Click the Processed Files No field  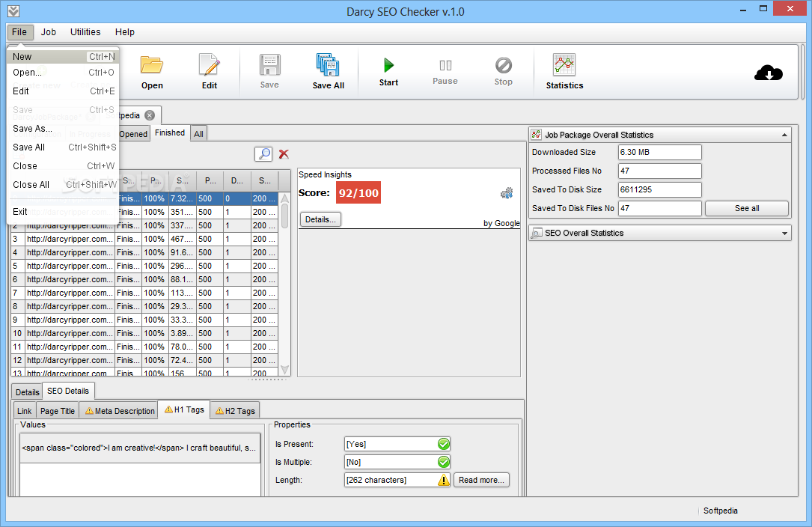(x=660, y=171)
